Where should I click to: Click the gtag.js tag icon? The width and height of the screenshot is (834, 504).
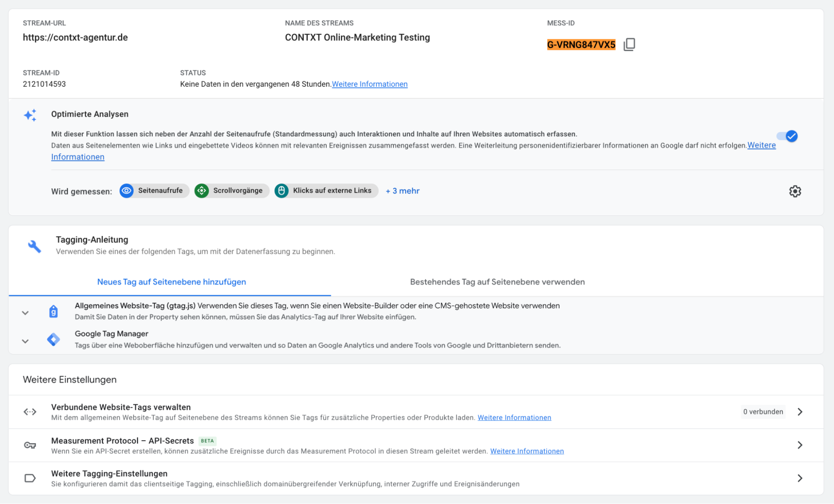click(x=53, y=311)
